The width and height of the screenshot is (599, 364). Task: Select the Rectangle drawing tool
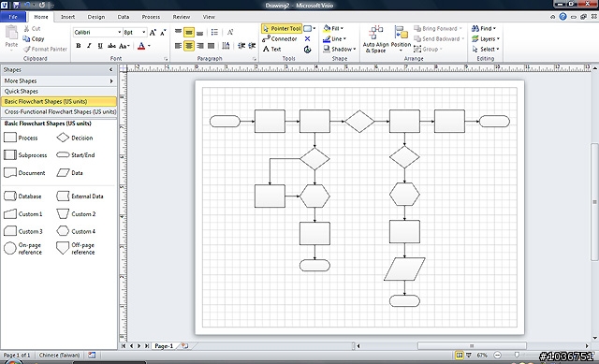click(x=308, y=29)
